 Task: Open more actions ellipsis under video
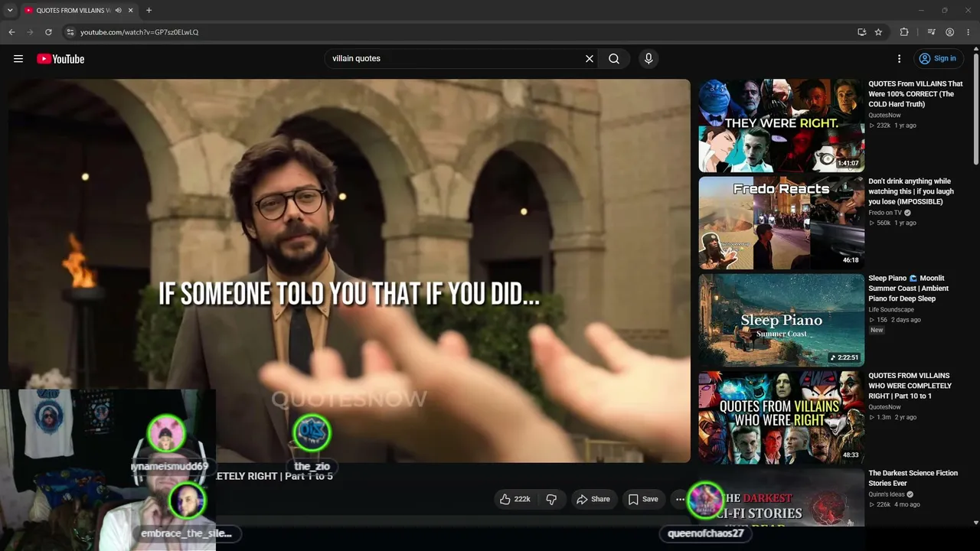click(680, 500)
